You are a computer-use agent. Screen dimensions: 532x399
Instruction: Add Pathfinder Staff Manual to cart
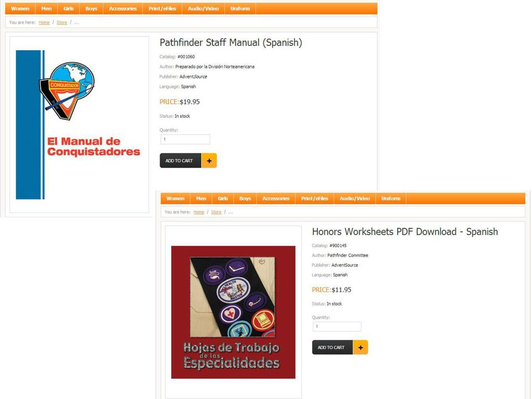[180, 161]
